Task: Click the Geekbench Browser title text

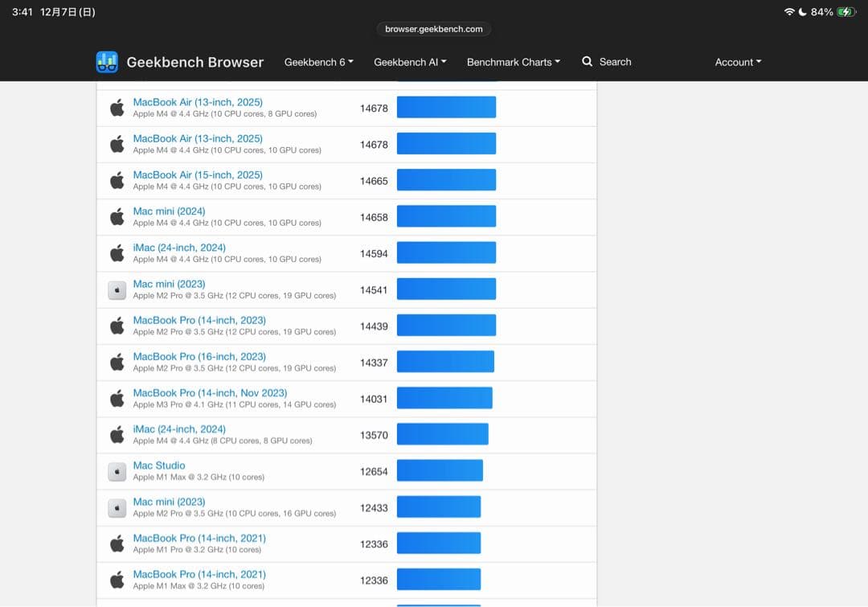Action: pos(194,62)
